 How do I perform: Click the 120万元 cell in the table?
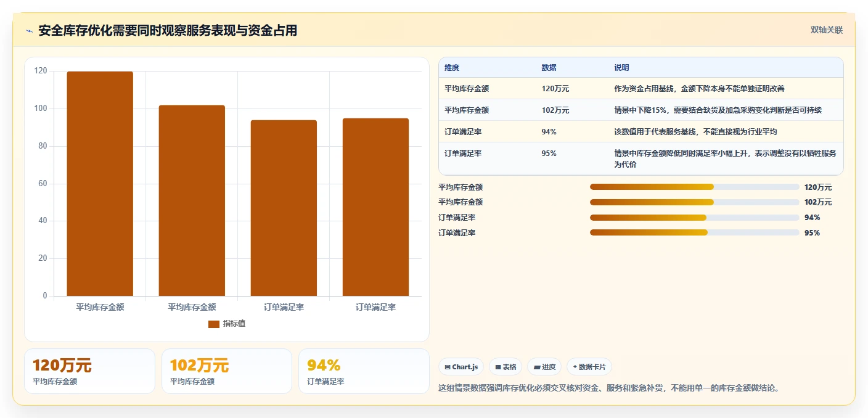click(555, 89)
